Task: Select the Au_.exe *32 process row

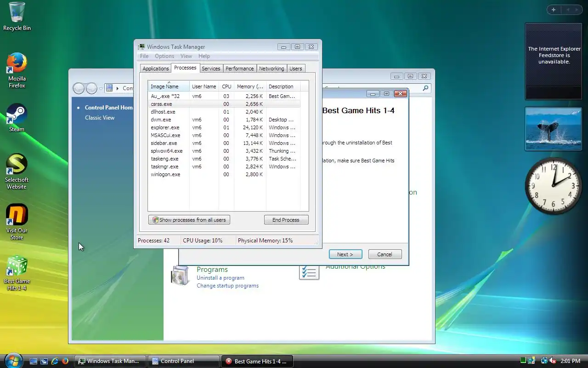Action: pos(224,96)
